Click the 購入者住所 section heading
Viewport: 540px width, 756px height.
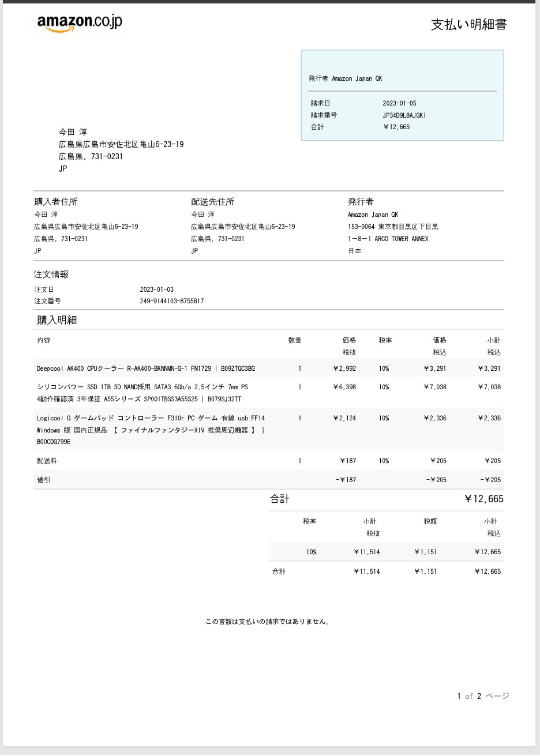[55, 202]
